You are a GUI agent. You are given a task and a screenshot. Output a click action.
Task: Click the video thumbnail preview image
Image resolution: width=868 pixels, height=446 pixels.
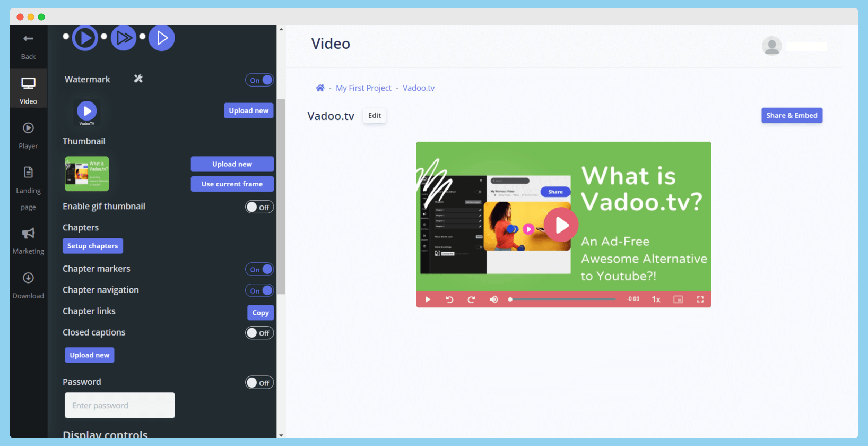coord(87,174)
